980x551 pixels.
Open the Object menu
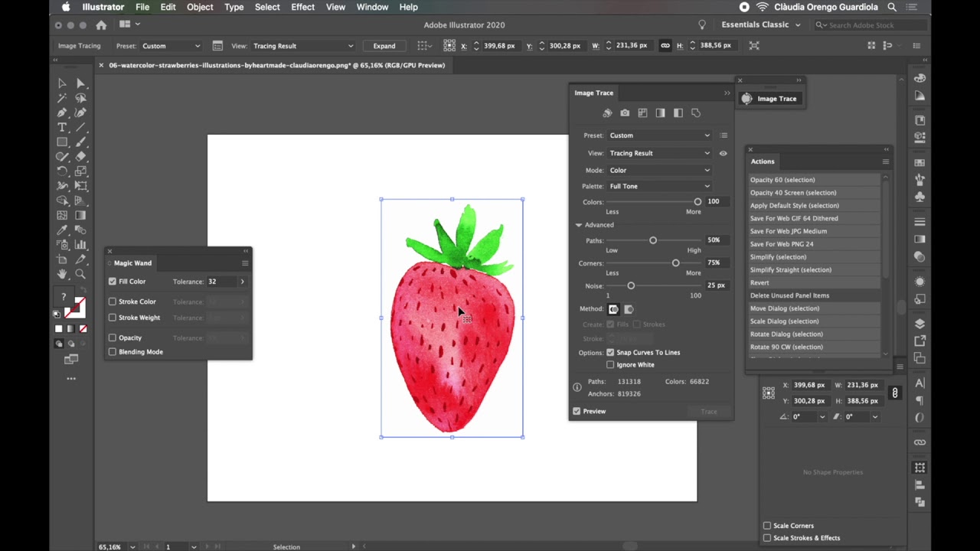pyautogui.click(x=200, y=7)
